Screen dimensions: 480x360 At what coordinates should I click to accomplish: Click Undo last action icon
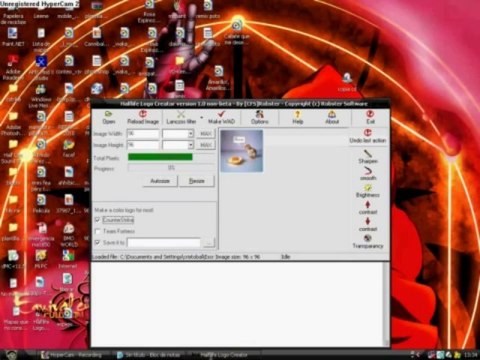[x=368, y=136]
